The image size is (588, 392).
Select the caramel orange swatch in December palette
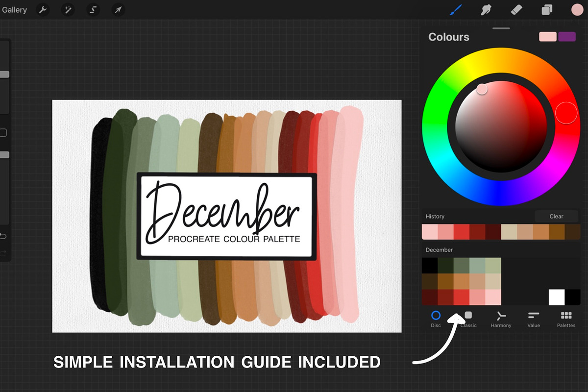click(462, 281)
